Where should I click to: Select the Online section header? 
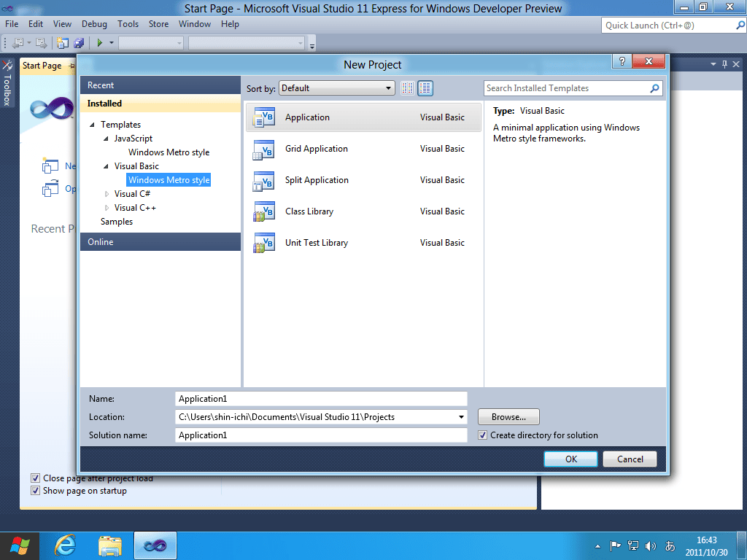point(160,242)
